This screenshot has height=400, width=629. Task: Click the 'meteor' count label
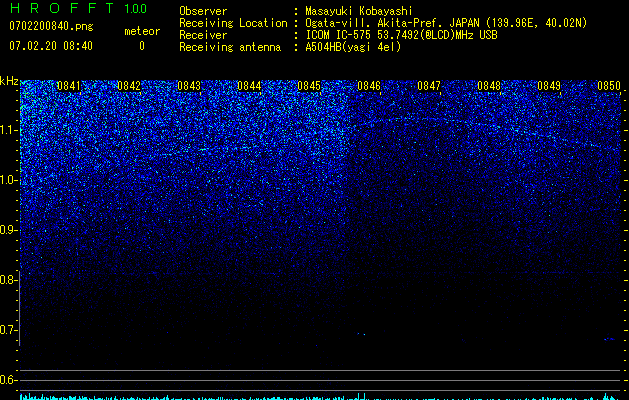click(142, 31)
